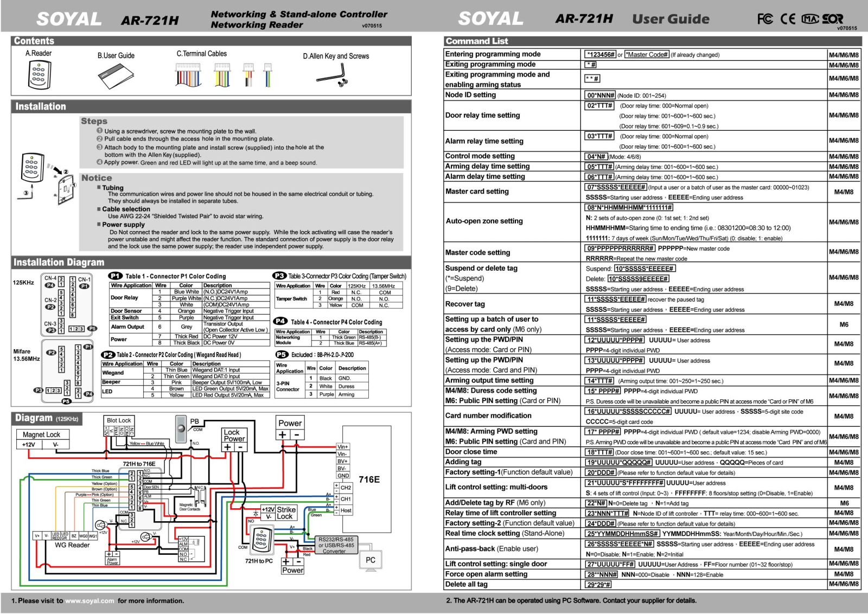Click the P4 badge beside Table 4 title
This screenshot has height=614, width=868.
point(280,322)
